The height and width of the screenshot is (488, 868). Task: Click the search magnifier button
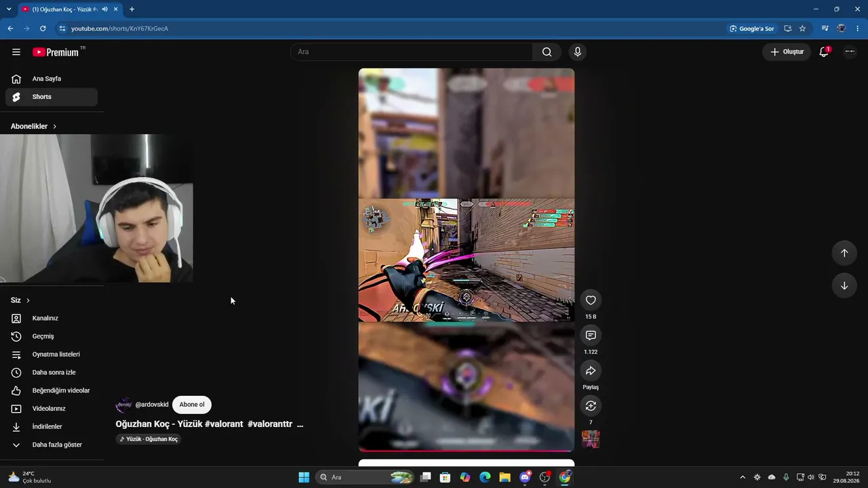pyautogui.click(x=547, y=52)
